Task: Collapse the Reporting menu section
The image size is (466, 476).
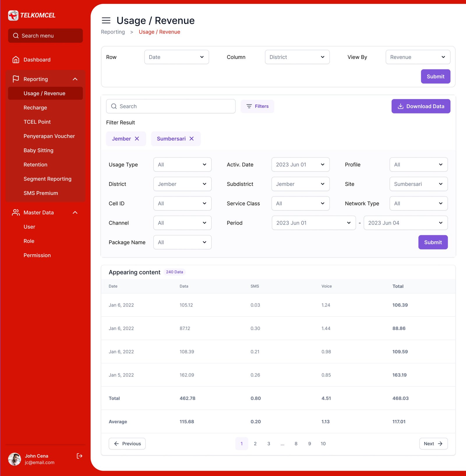Action: pyautogui.click(x=75, y=79)
